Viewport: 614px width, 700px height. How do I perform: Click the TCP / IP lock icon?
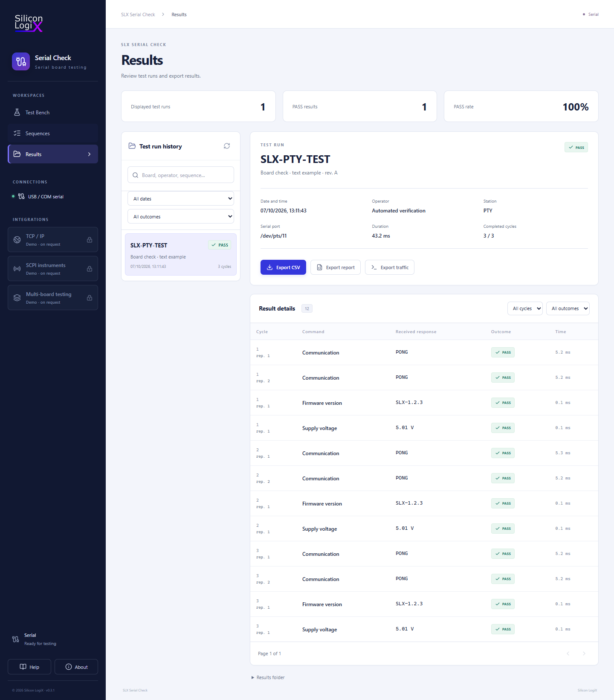tap(90, 240)
